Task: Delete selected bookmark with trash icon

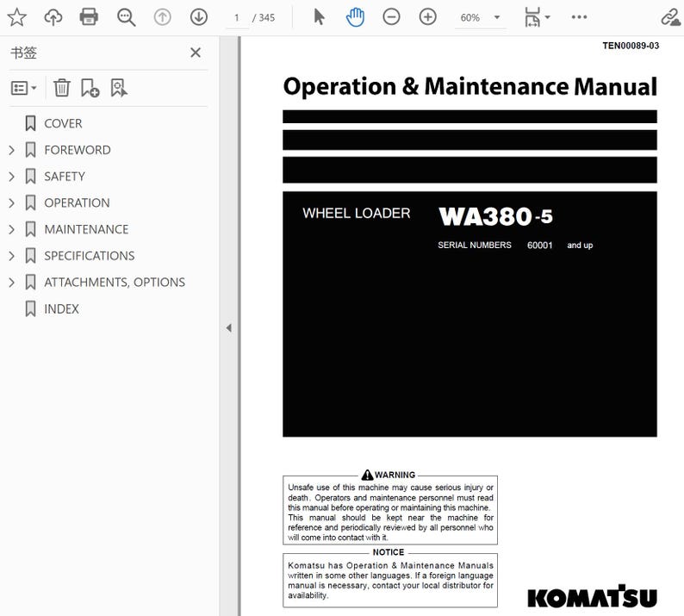Action: coord(62,88)
